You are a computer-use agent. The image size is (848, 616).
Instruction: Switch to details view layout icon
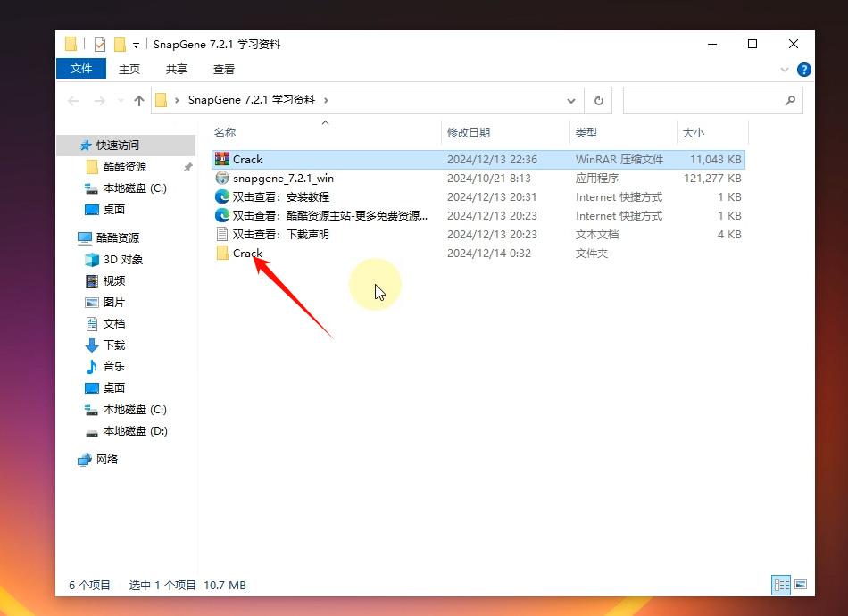pyautogui.click(x=782, y=585)
